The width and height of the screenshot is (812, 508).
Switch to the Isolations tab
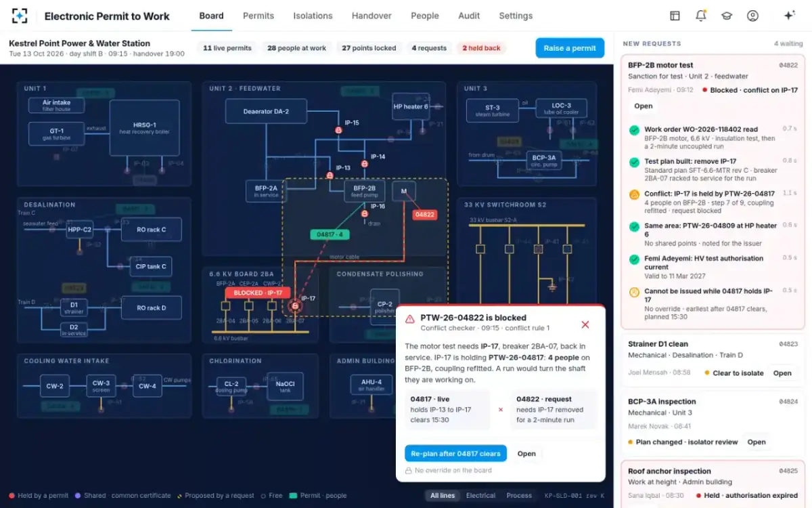(x=313, y=16)
